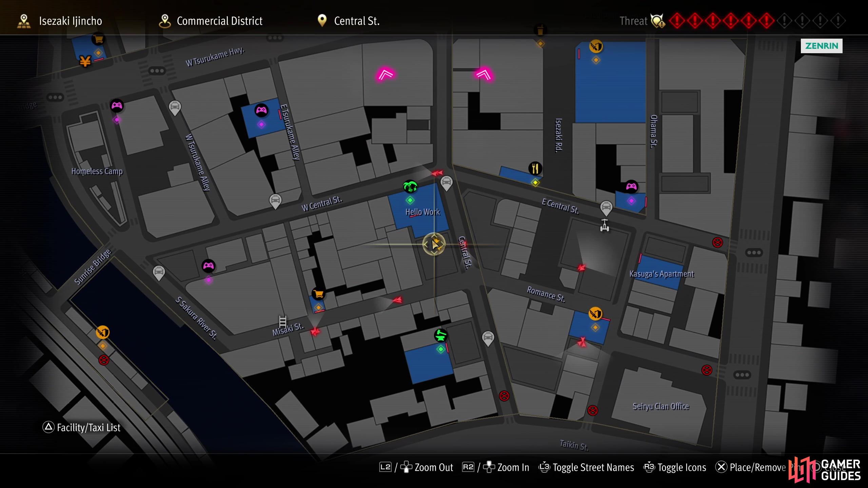Toggle Icons display
The height and width of the screenshot is (488, 868).
675,467
